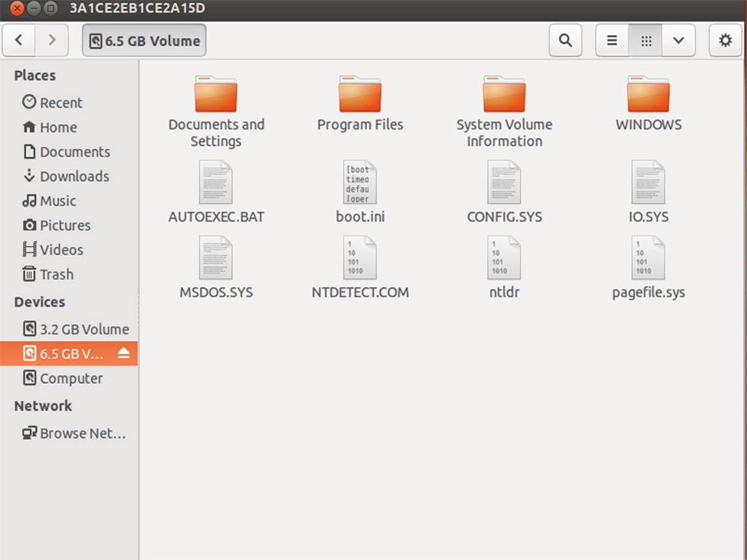Expand the view options dropdown arrow
Viewport: 747px width, 560px height.
pos(679,40)
